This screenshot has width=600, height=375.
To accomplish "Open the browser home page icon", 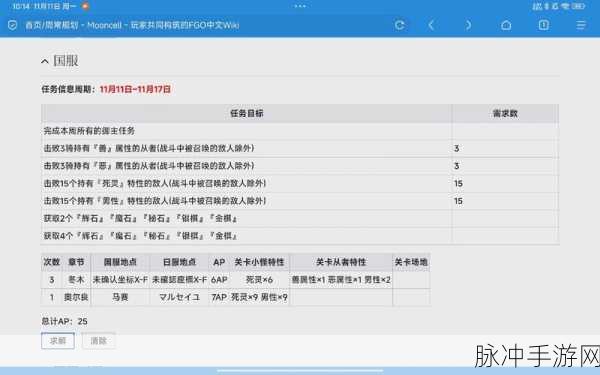I will (506, 25).
